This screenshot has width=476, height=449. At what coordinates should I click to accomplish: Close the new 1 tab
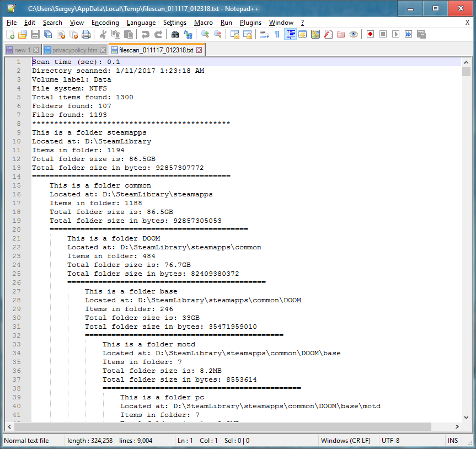[36, 50]
